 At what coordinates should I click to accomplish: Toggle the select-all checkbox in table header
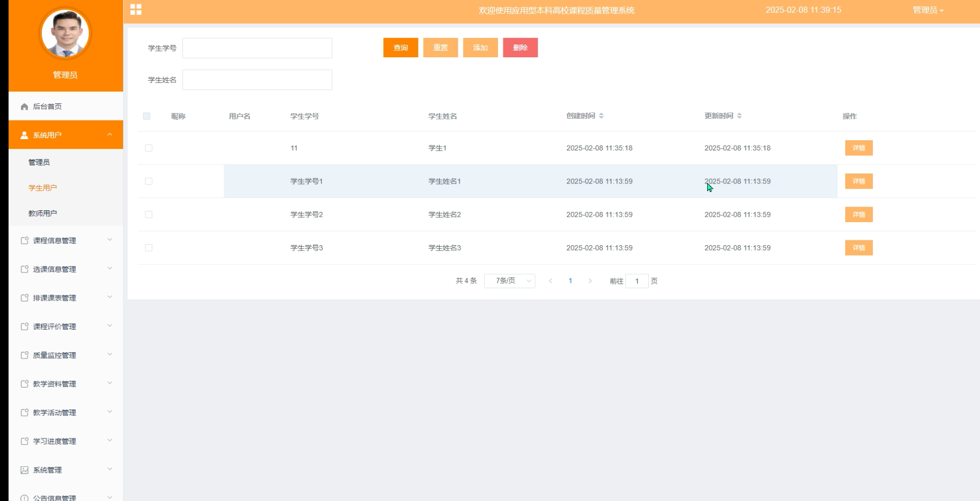click(147, 116)
